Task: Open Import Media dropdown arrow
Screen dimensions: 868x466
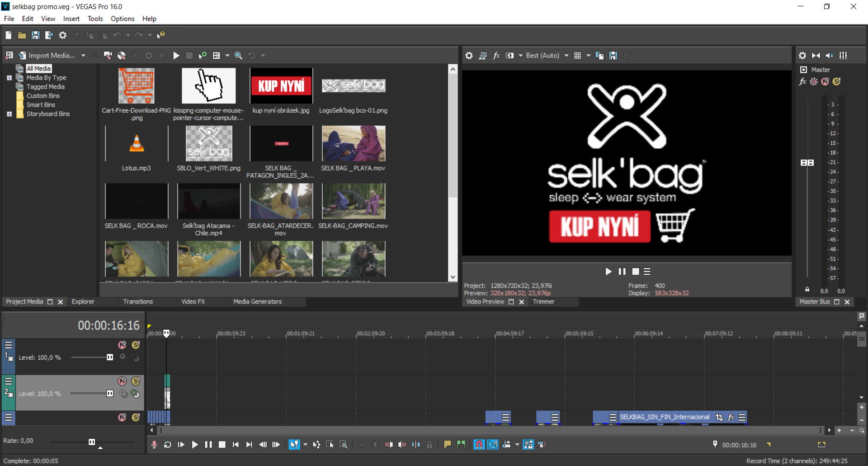Action: (83, 56)
